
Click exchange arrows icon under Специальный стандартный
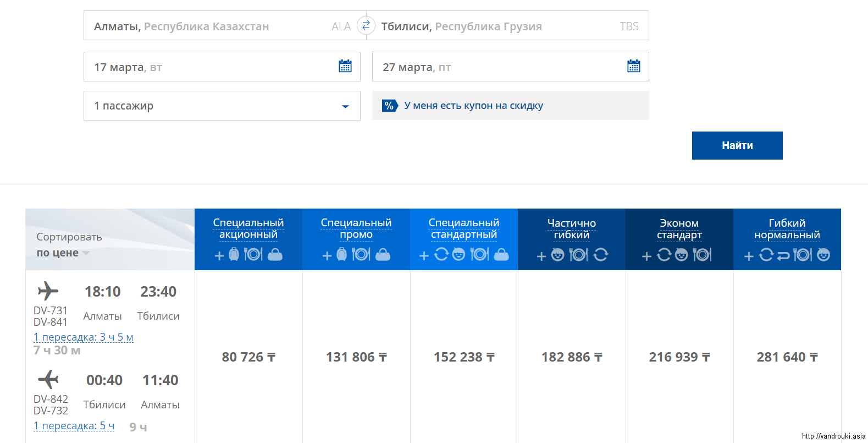pyautogui.click(x=441, y=254)
